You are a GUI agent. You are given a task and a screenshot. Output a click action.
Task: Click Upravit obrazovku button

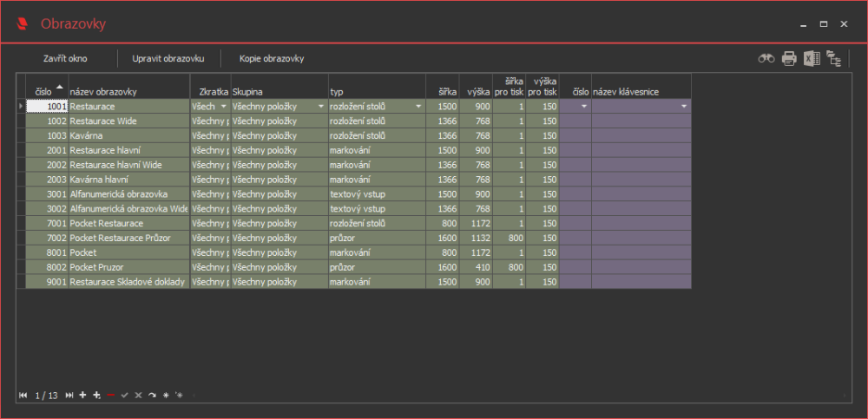[x=169, y=59]
